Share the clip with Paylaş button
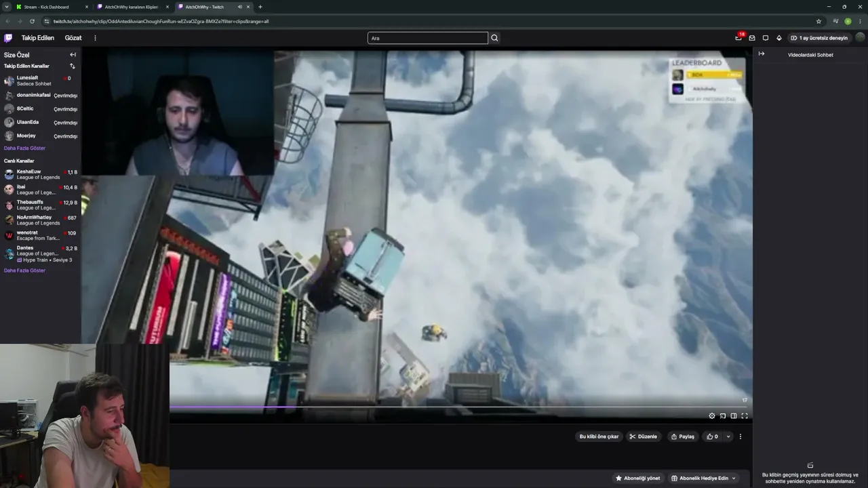Image resolution: width=868 pixels, height=488 pixels. pos(683,436)
